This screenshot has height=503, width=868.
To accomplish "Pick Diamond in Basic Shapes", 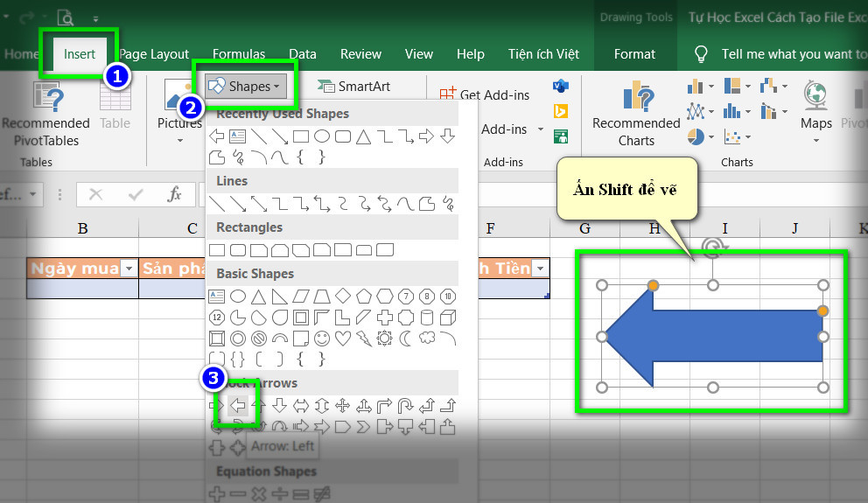I will click(x=343, y=296).
